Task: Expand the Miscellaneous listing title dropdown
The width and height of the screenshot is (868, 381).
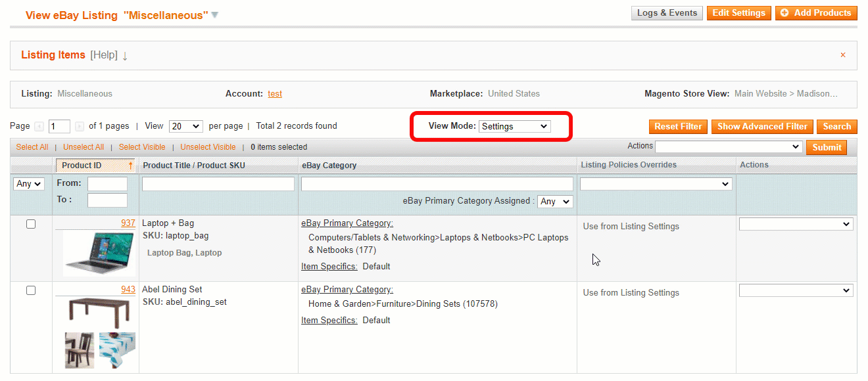Action: coord(214,14)
